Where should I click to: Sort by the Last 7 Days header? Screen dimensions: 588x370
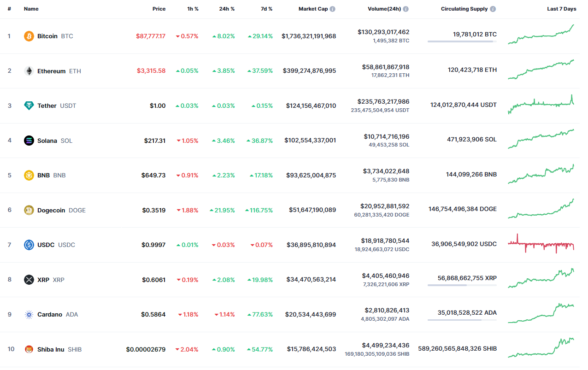561,9
